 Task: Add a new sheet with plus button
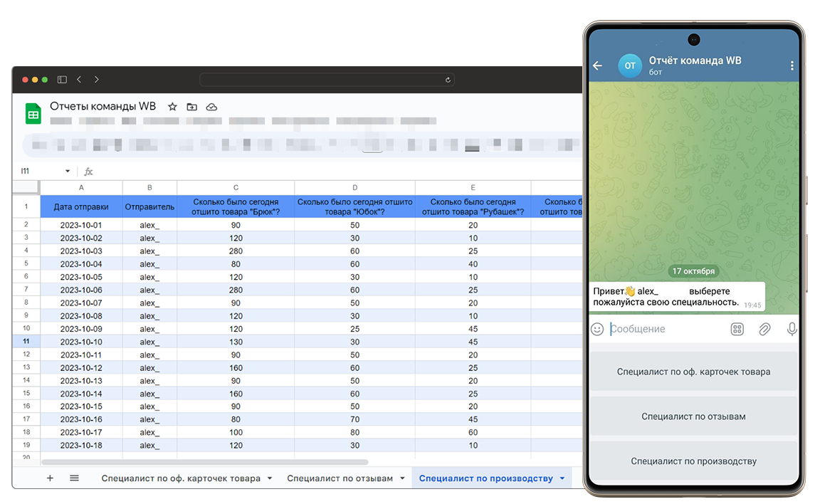click(x=51, y=478)
